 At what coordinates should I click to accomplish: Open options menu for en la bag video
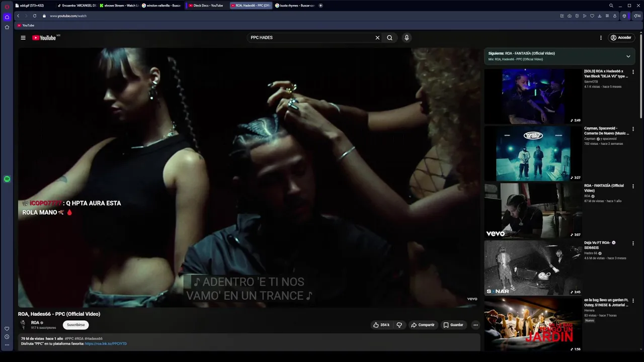tap(633, 301)
